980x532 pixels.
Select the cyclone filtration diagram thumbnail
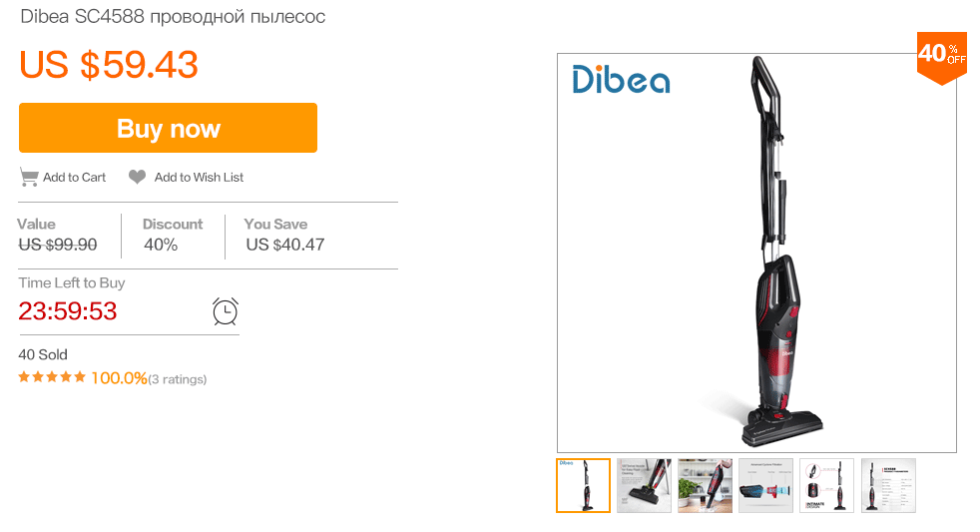point(765,485)
